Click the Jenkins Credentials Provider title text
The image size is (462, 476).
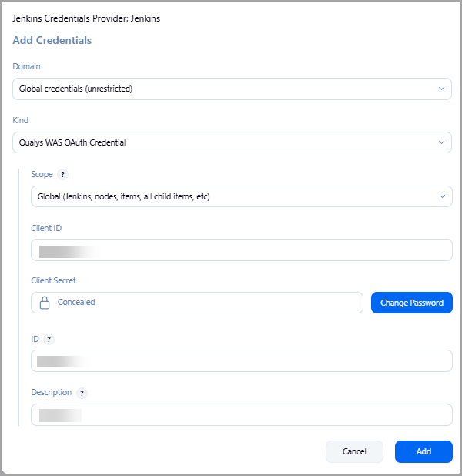pos(87,18)
